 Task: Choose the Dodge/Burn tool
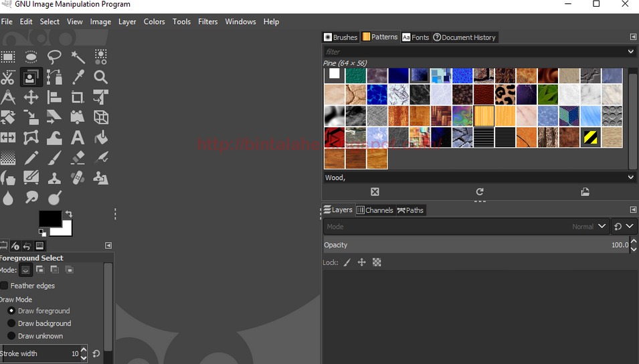click(x=54, y=197)
